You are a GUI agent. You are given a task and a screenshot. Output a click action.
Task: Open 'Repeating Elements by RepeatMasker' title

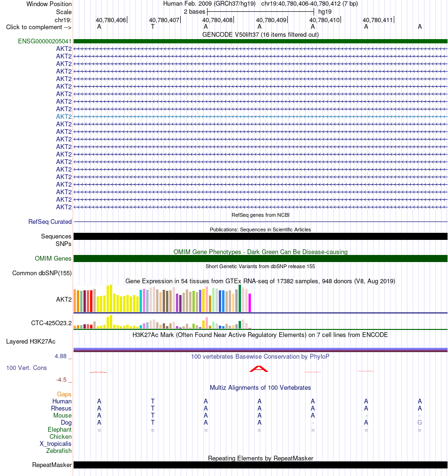[x=260, y=458]
